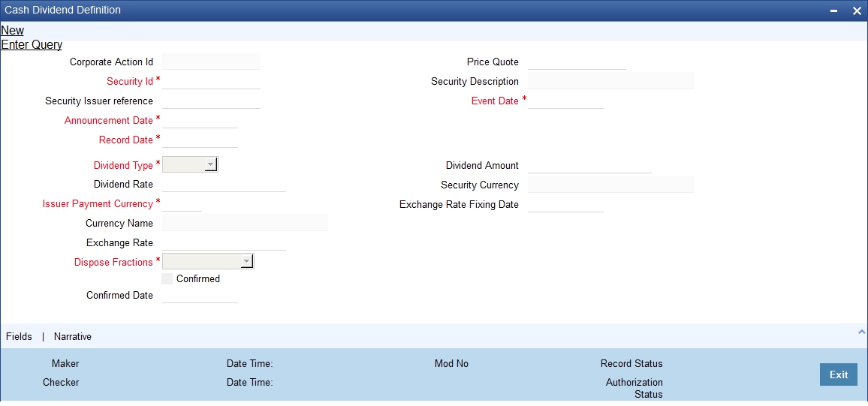Click the Exit button
868x406 pixels.
(x=838, y=374)
